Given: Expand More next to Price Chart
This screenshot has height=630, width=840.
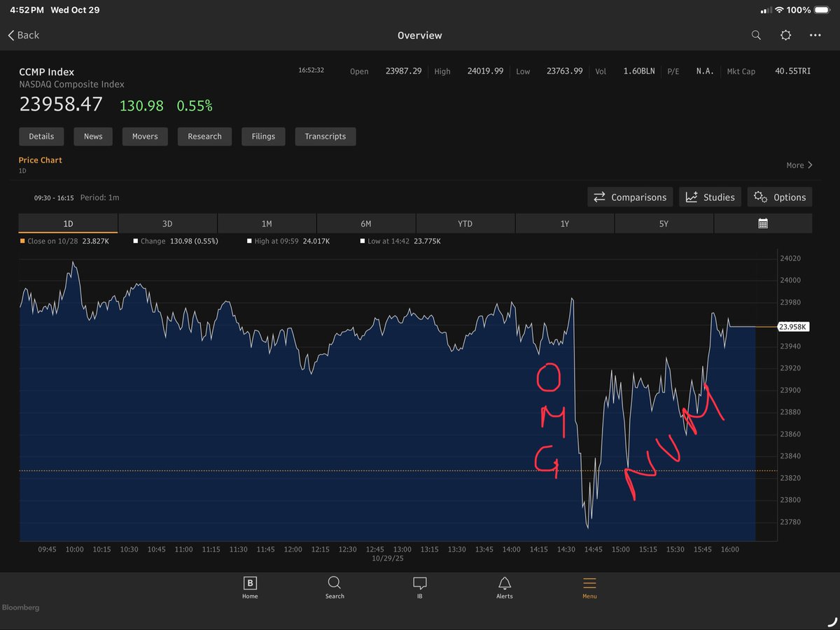Looking at the screenshot, I should click(799, 165).
